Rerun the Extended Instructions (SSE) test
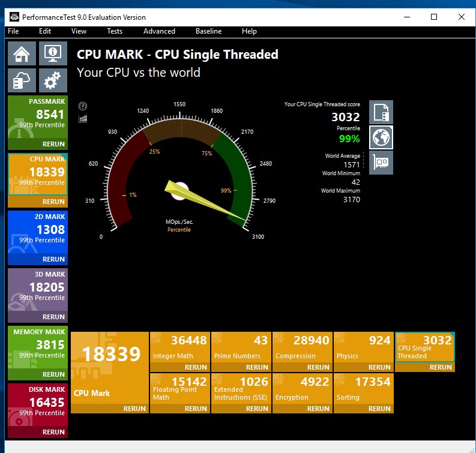Image resolution: width=476 pixels, height=453 pixels. coord(241,409)
